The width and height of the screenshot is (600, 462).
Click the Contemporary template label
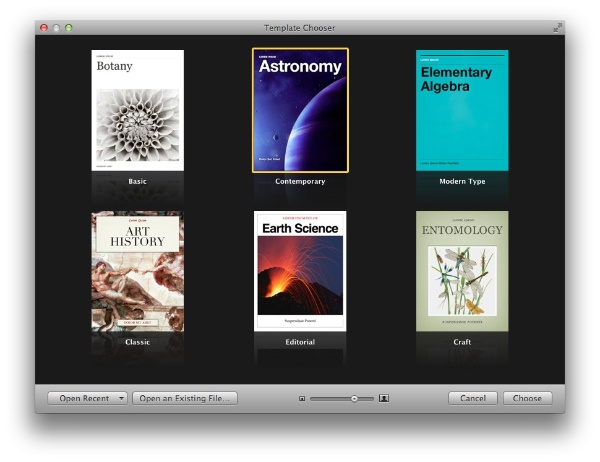coord(300,181)
